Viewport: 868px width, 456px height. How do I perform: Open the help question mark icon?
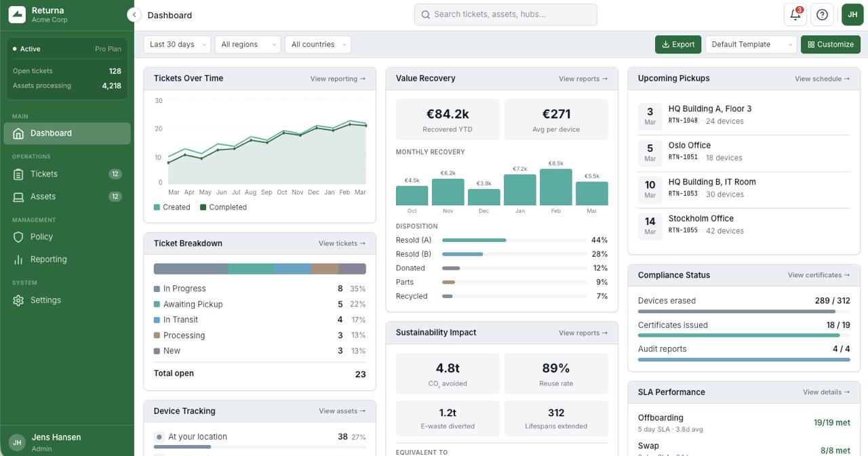coord(822,15)
